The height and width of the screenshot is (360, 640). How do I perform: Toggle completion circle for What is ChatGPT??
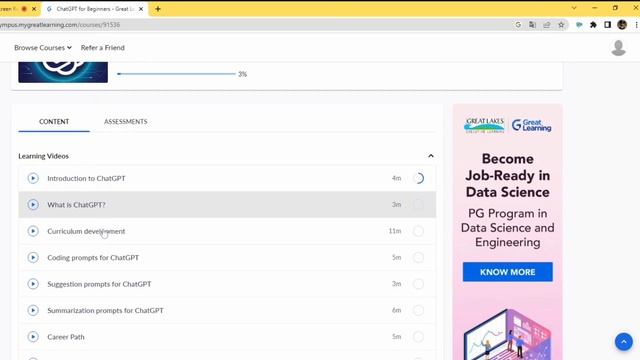click(x=418, y=204)
